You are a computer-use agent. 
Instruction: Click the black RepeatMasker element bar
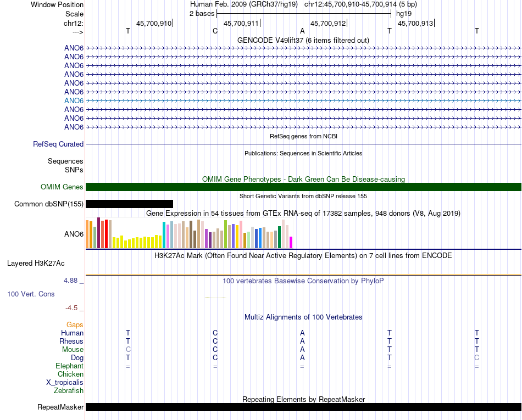pos(303,407)
